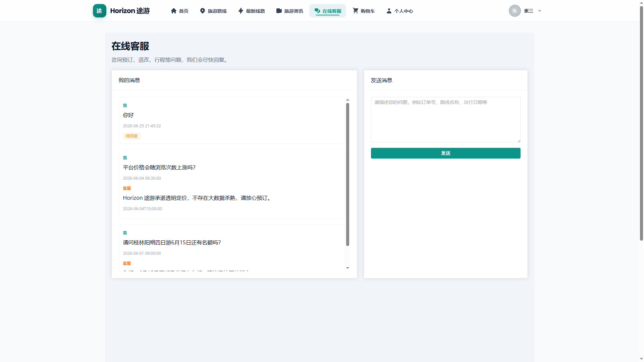The width and height of the screenshot is (644, 362).
Task: Click the 在线客服 page heading
Action: [130, 46]
